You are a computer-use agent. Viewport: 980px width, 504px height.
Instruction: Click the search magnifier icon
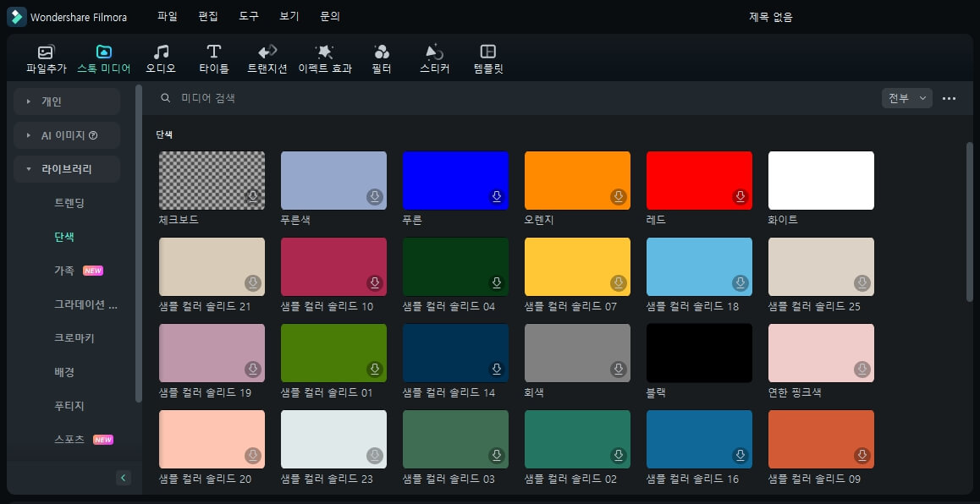coord(166,98)
